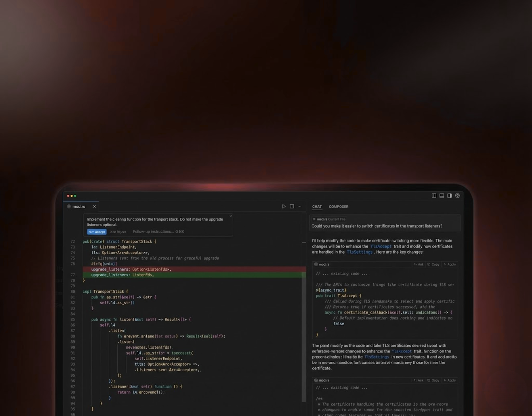Switch to the COMPOSER tab
Screen dimensions: 532x416
[338, 207]
